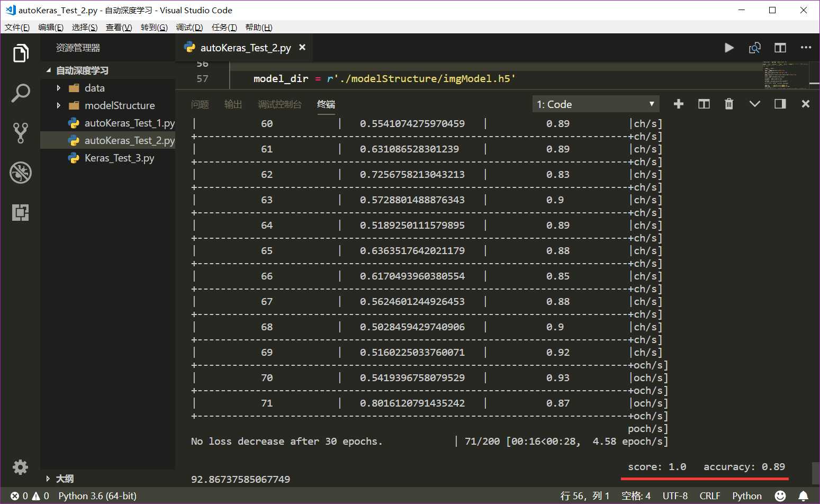This screenshot has height=504, width=820.
Task: Open the 文件(F) menu
Action: click(17, 28)
